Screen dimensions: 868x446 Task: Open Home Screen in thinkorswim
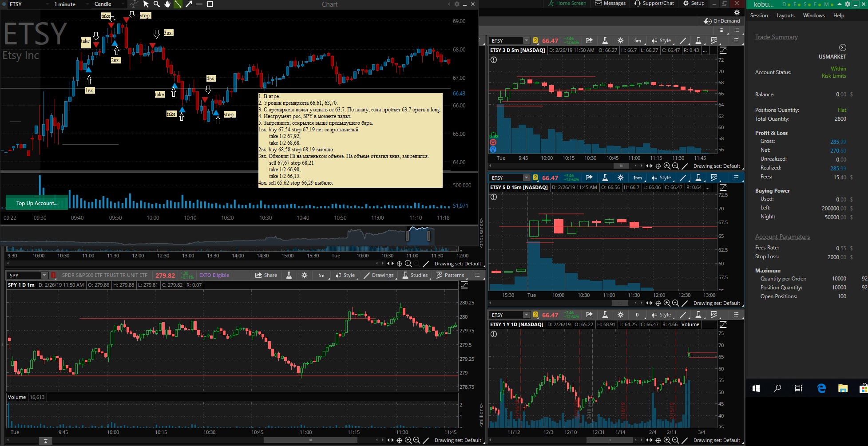(x=567, y=3)
